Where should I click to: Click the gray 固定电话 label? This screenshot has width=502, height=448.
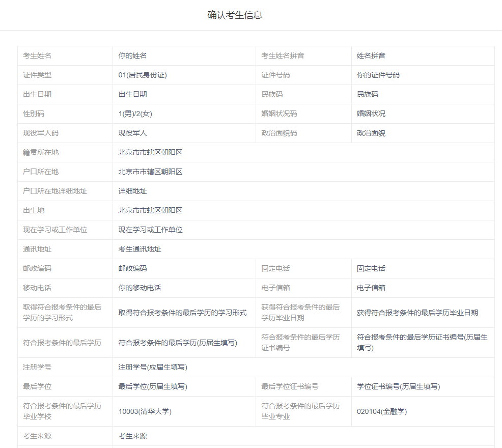275,268
